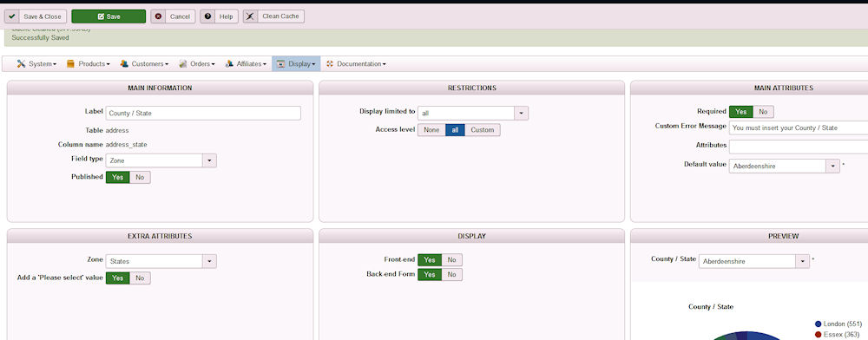Open the Orders menu

(197, 63)
